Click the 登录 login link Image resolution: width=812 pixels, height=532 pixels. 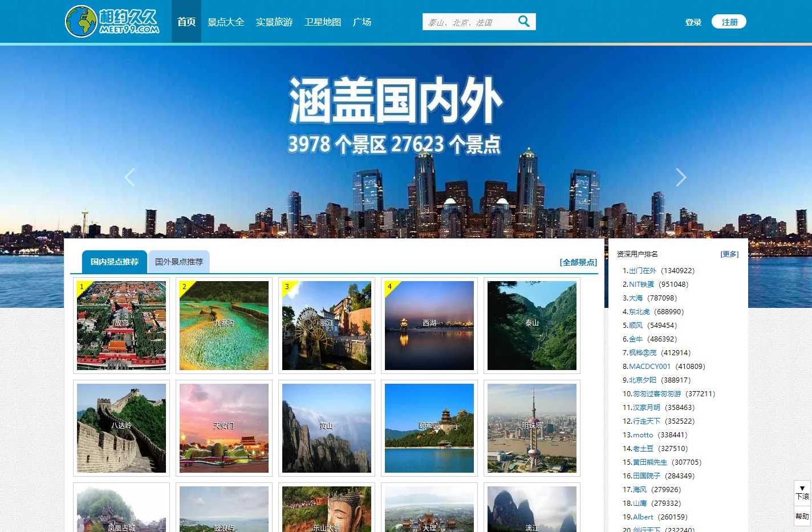(x=693, y=22)
